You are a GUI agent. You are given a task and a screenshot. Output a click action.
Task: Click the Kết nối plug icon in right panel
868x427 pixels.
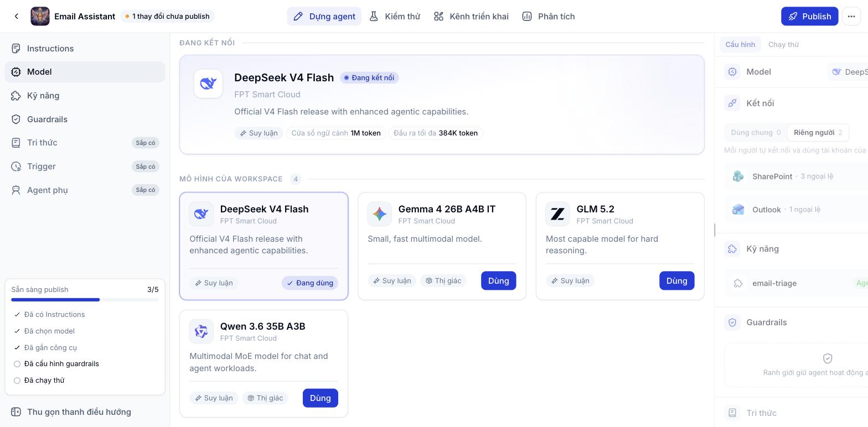[732, 103]
